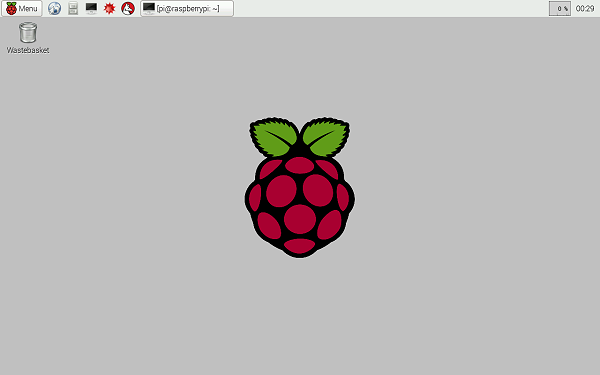This screenshot has width=600, height=375.
Task: Click the clock showing 00:29
Action: point(585,8)
